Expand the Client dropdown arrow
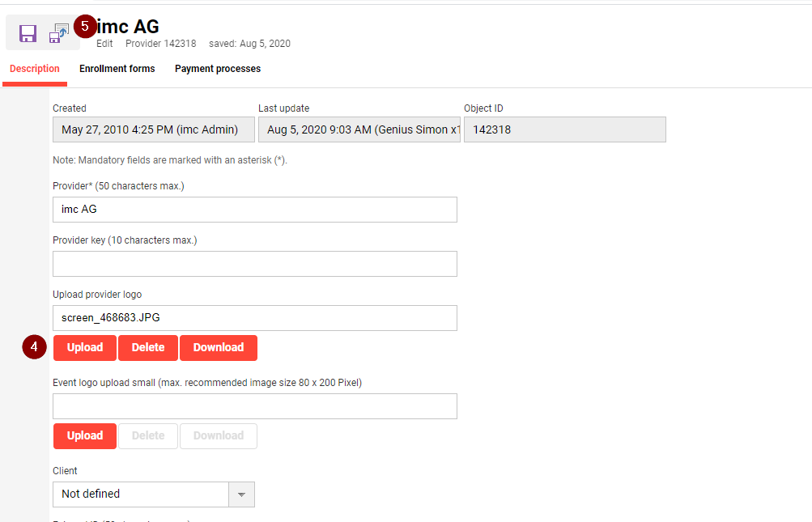 pyautogui.click(x=242, y=494)
